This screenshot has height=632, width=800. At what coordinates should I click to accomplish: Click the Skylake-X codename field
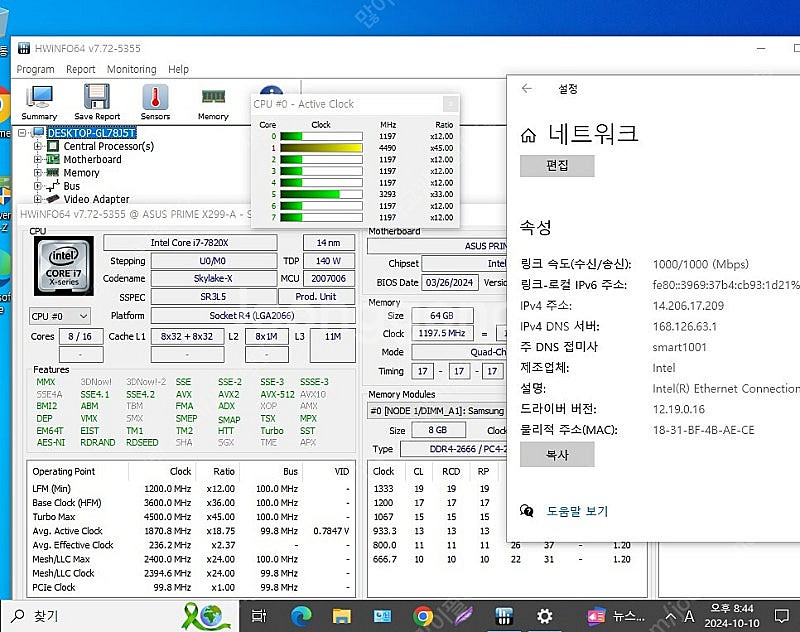click(213, 279)
